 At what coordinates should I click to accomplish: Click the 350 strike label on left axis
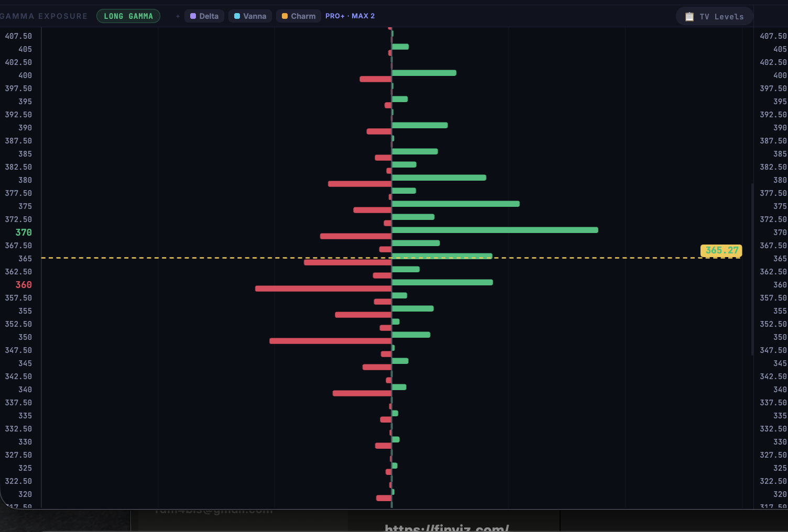25,337
